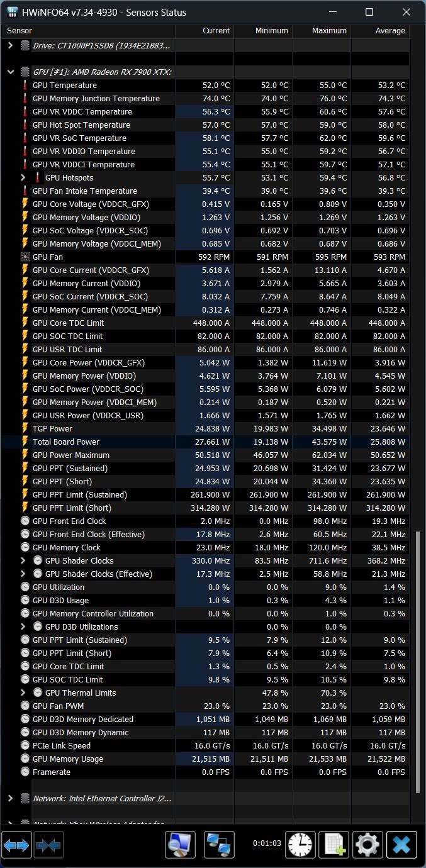The width and height of the screenshot is (426, 868).
Task: Select the GPU USR TDC Limit row
Action: (x=205, y=349)
